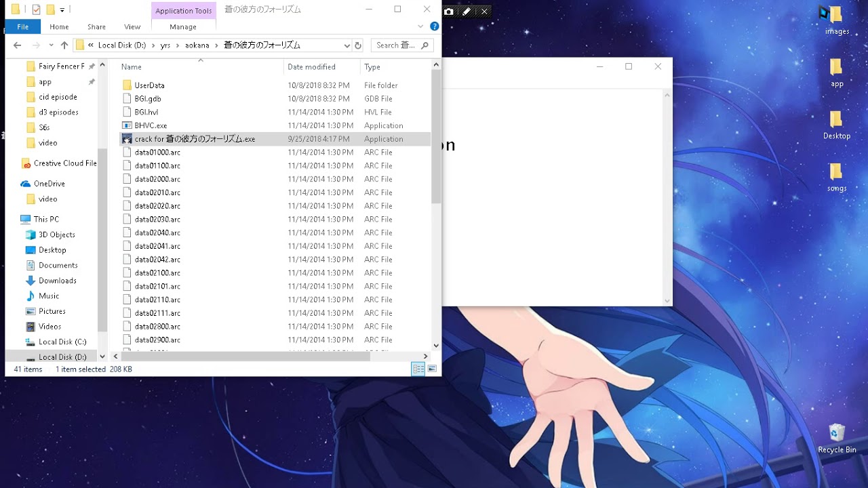Refresh the current folder
Screen dimensions: 868x488
click(x=358, y=45)
